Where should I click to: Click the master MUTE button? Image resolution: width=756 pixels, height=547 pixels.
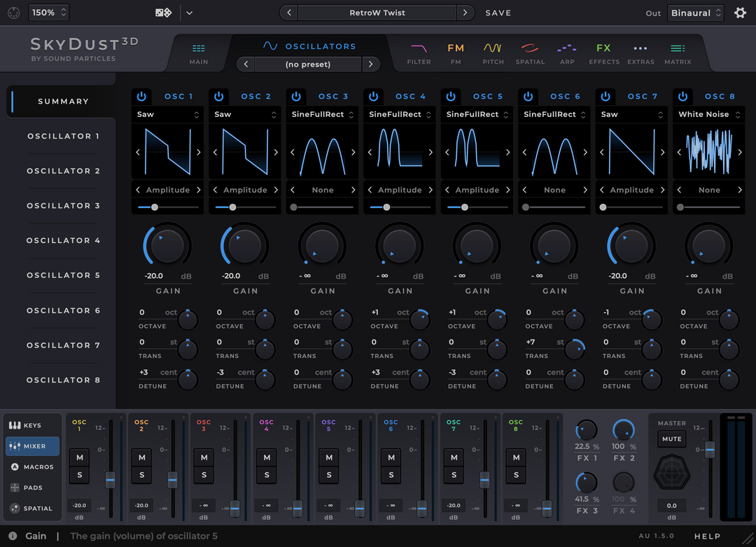coord(671,439)
